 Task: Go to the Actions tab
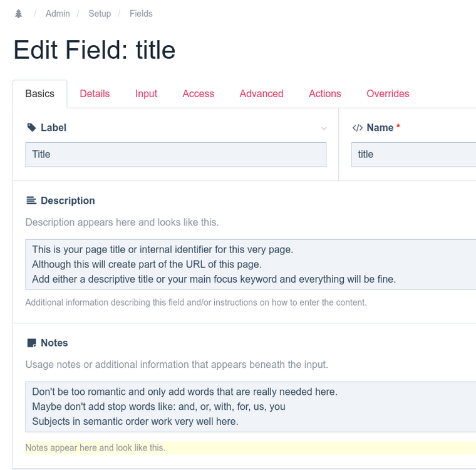click(324, 94)
